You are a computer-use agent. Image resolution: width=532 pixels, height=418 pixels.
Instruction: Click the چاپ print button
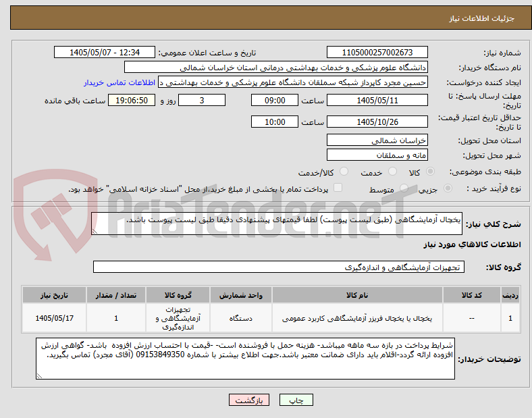[296, 400]
